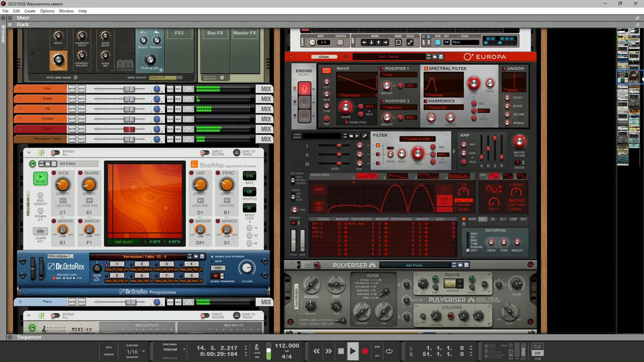Click the Europa save patch disk icon

[441, 56]
